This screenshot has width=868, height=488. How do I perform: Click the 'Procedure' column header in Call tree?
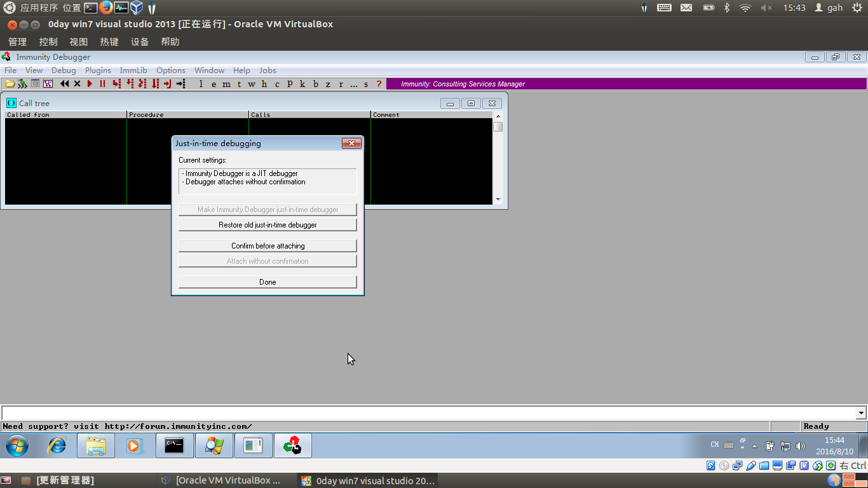click(x=187, y=115)
